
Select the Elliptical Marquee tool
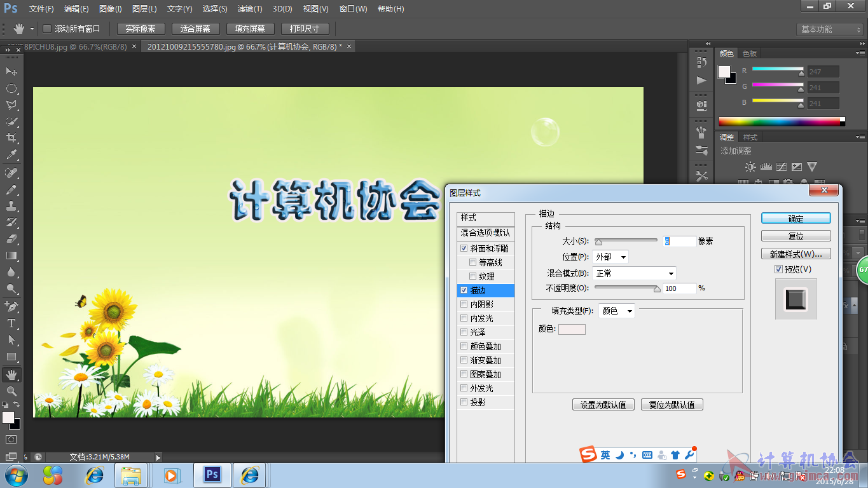[11, 88]
